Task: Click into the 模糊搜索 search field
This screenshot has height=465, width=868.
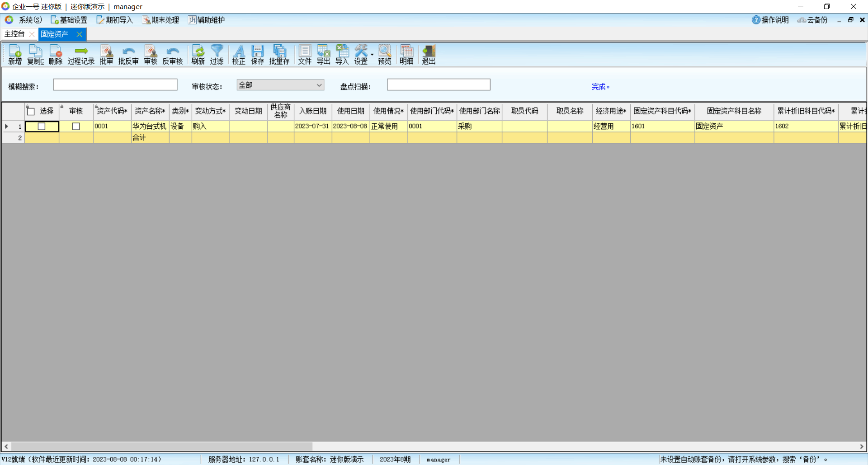Action: [115, 85]
